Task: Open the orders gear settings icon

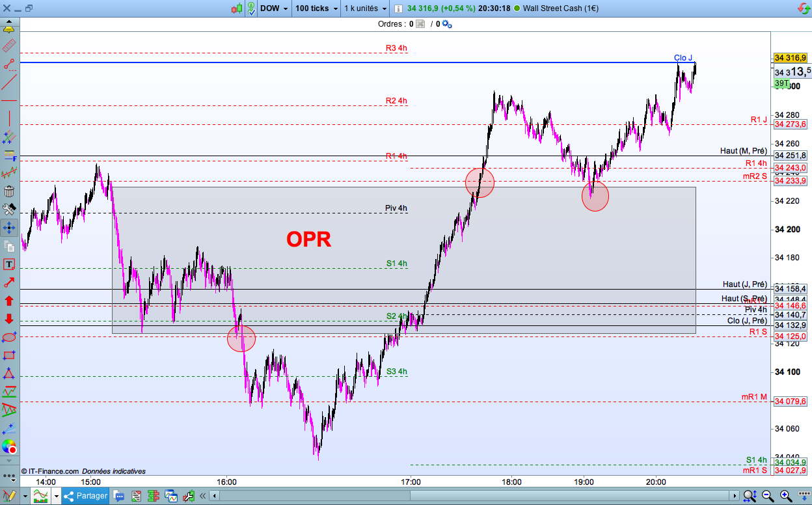Action: point(447,24)
